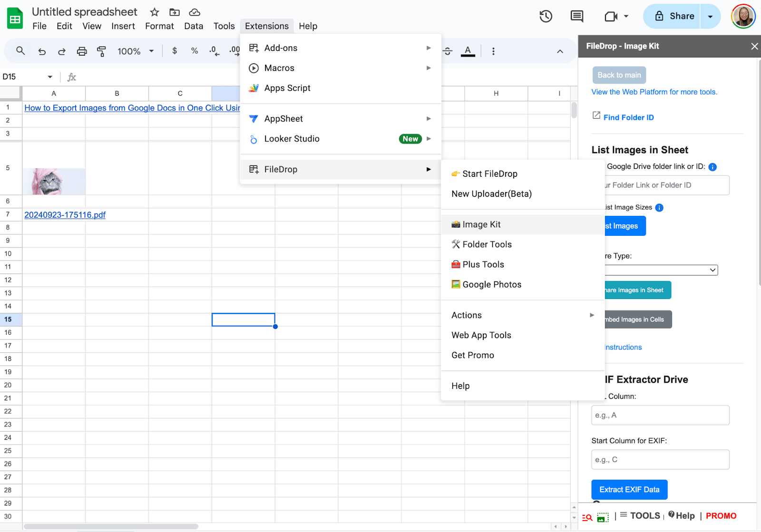Open the Share Type select box
Viewport: 761px width, 532px height.
[661, 270]
